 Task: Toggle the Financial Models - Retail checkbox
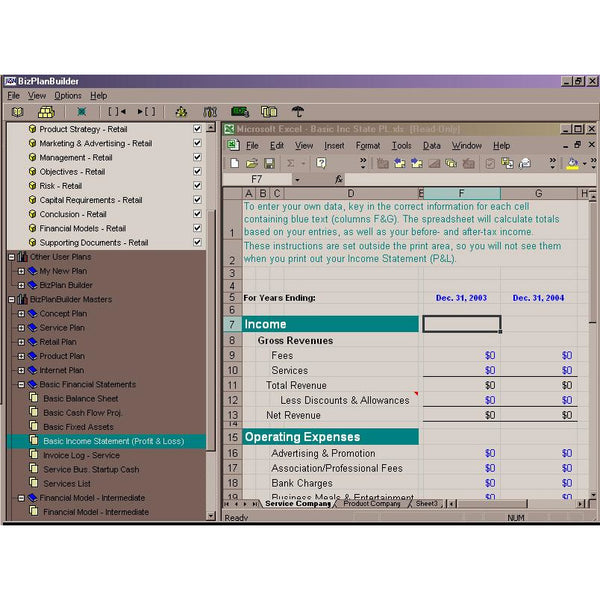[197, 228]
